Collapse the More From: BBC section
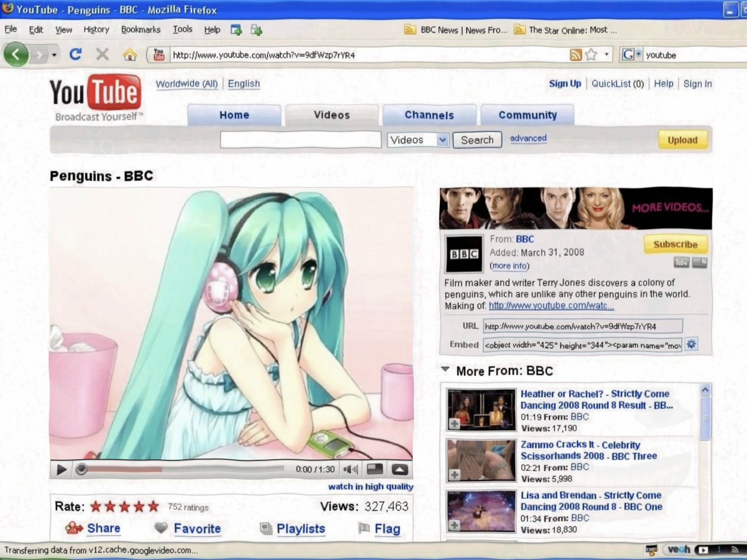This screenshot has height=560, width=747. tap(446, 369)
